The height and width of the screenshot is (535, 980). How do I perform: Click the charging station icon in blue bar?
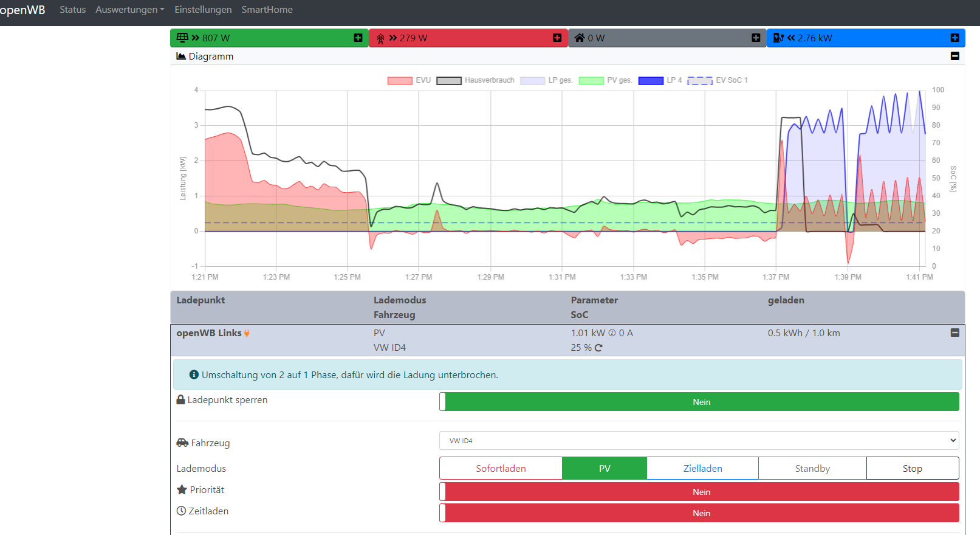(x=778, y=38)
